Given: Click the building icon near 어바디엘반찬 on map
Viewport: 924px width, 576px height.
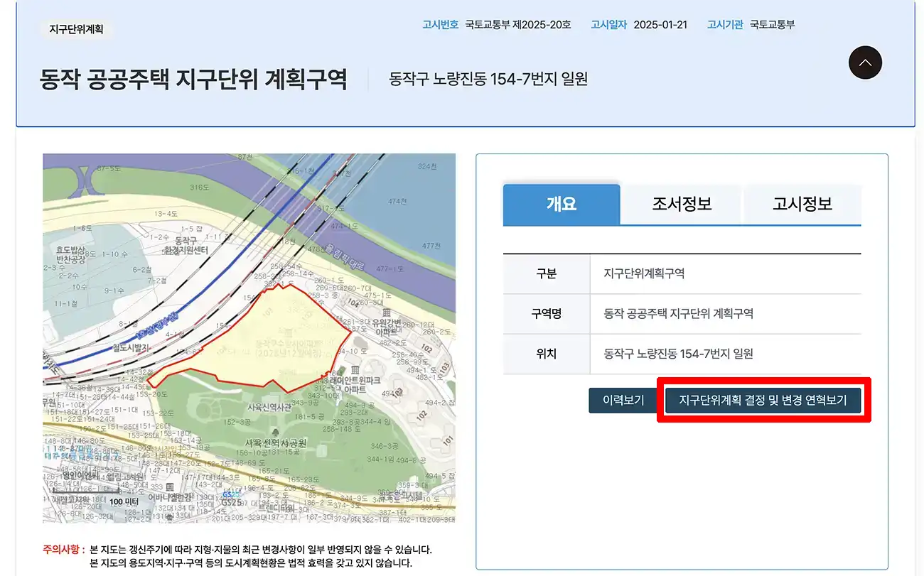Looking at the screenshot, I should point(170,487).
